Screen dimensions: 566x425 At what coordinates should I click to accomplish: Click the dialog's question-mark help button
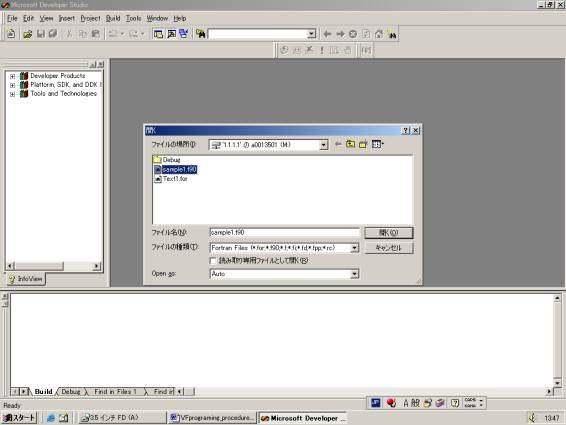(406, 130)
